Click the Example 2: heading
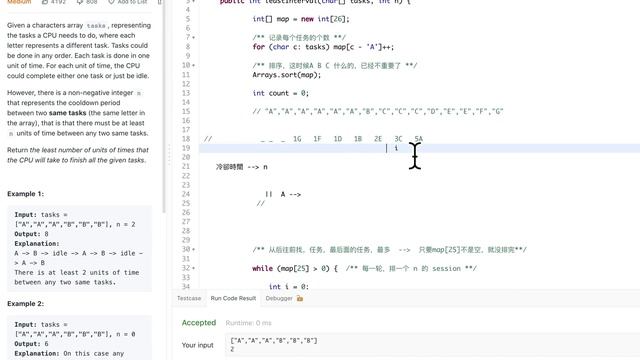The image size is (640, 360). 25,304
